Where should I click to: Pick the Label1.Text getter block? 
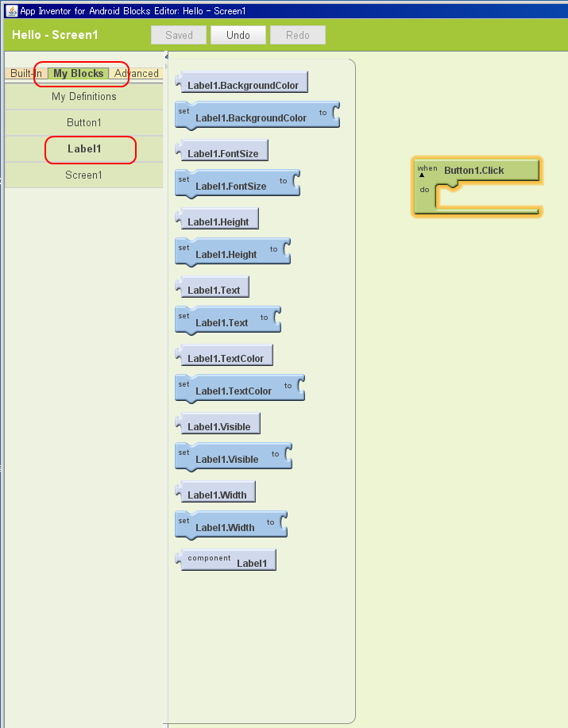[212, 287]
